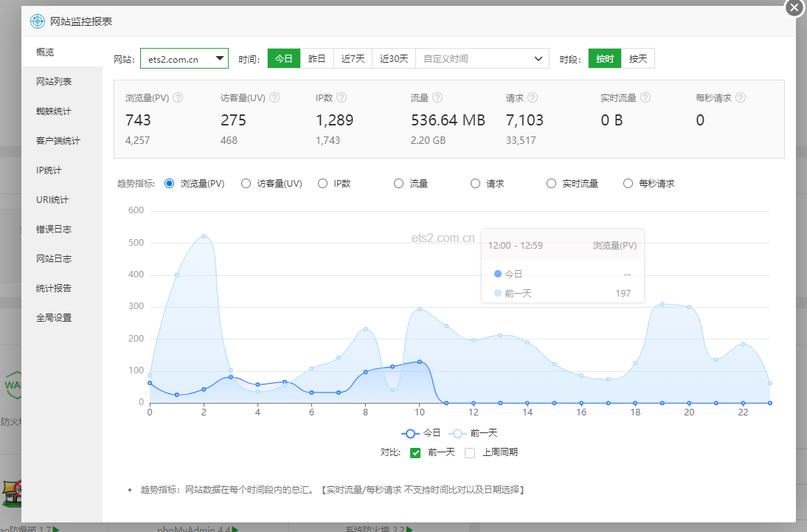This screenshot has width=807, height=532.
Task: Open the 自定义时间 custom time dropdown
Action: click(x=482, y=59)
